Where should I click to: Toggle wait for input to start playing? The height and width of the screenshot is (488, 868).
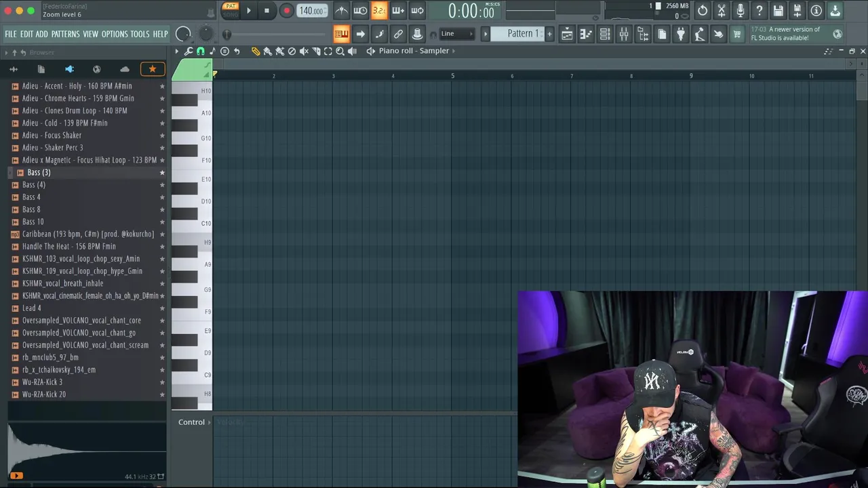pyautogui.click(x=360, y=10)
